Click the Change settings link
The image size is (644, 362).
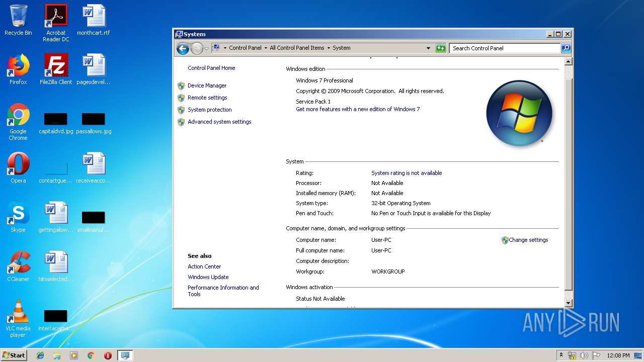click(x=528, y=240)
